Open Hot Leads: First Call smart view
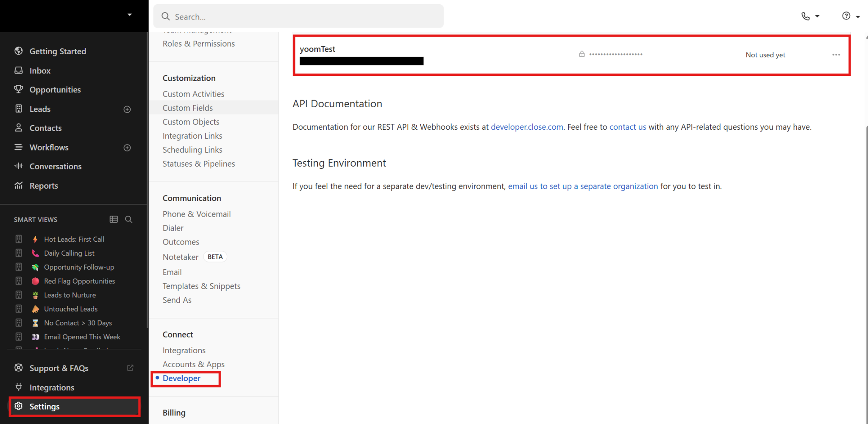 coord(74,239)
